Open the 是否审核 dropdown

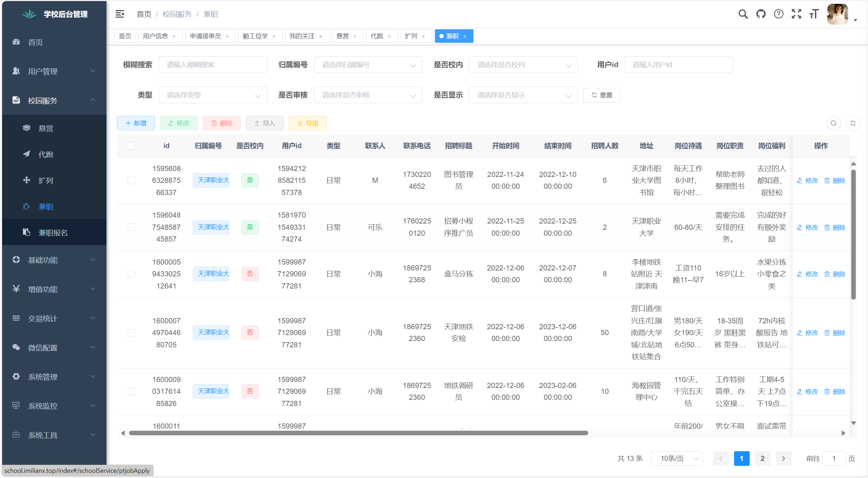pos(368,95)
